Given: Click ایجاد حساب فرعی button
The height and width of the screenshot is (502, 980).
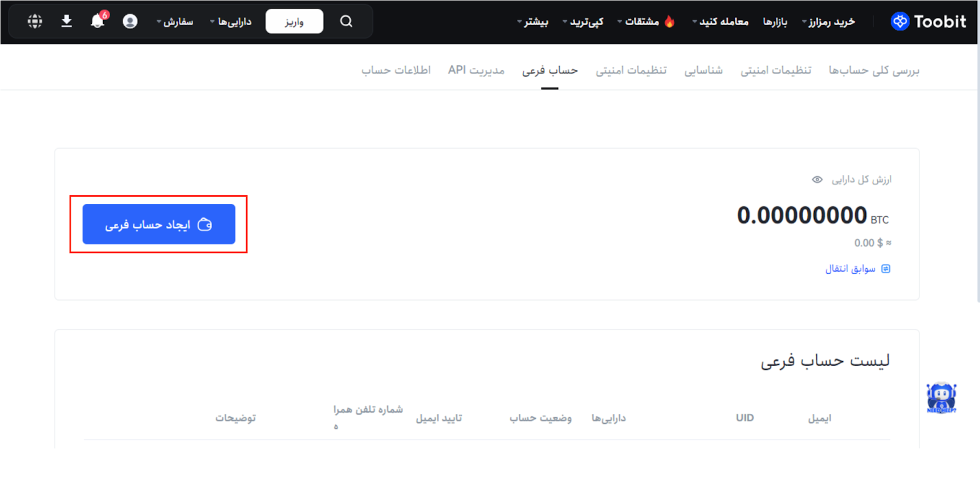Looking at the screenshot, I should [159, 224].
